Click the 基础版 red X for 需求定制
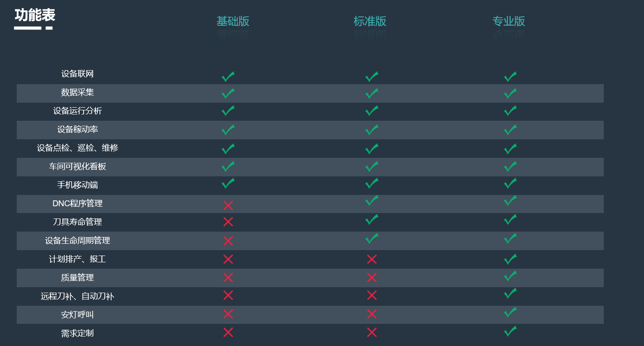This screenshot has width=644, height=346. 228,332
